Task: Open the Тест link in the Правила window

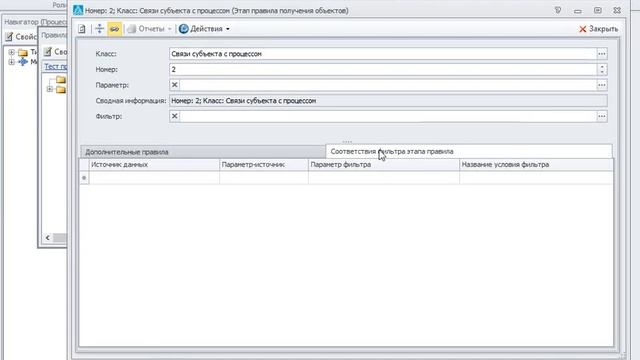Action: tap(56, 67)
